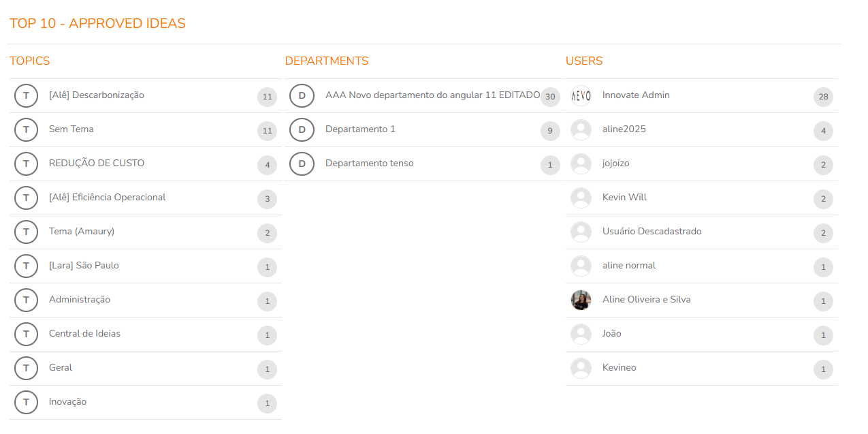
Task: Click the Kevineo user name
Action: point(619,368)
